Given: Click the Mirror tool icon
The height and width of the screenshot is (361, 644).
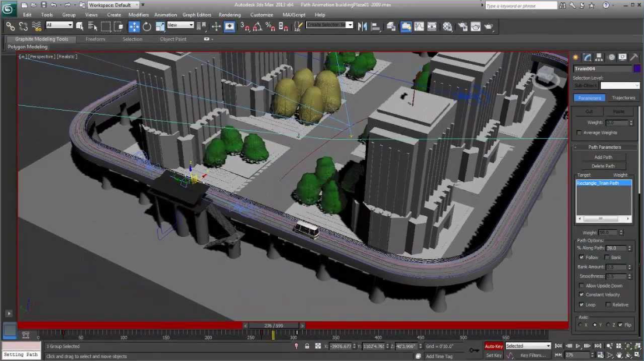Looking at the screenshot, I should coord(362,27).
